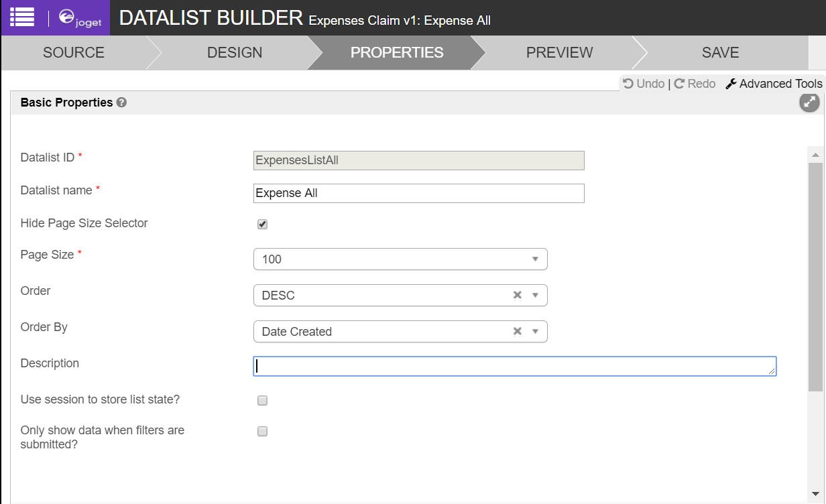Click the Redo button
Screen dimensions: 826x504
click(x=695, y=84)
